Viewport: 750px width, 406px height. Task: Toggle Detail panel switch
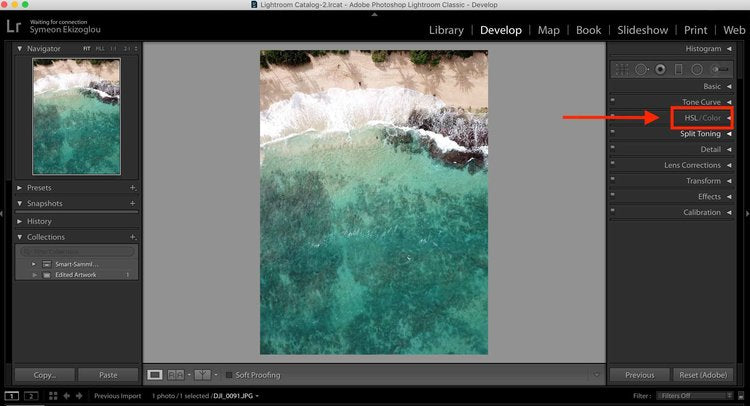click(x=613, y=147)
